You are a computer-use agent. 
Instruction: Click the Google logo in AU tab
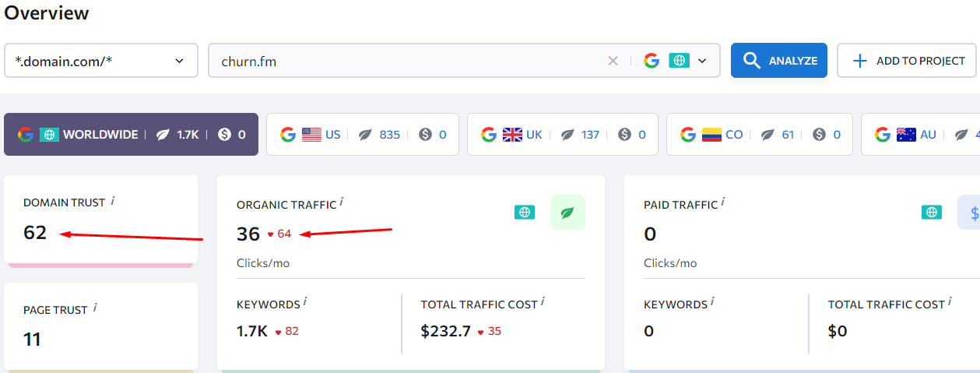883,135
